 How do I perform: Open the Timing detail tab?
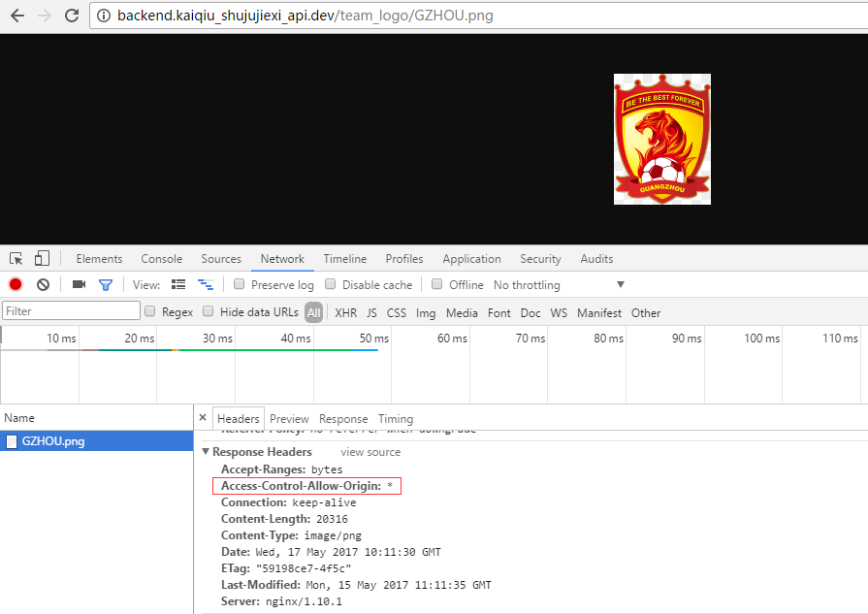(396, 419)
